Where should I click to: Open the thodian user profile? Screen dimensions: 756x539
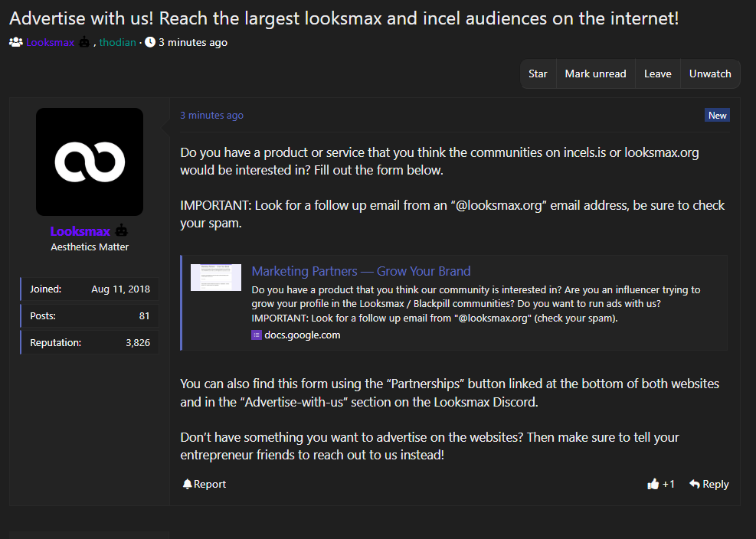(118, 42)
